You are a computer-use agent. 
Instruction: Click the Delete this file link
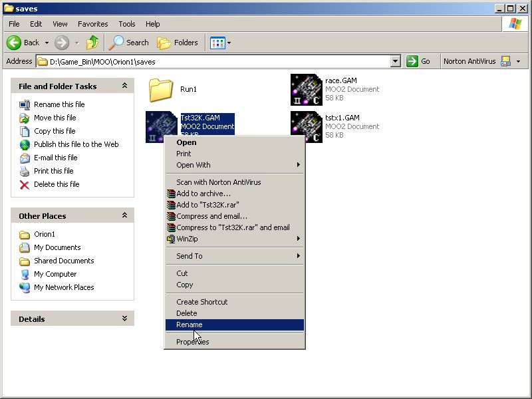(x=57, y=184)
